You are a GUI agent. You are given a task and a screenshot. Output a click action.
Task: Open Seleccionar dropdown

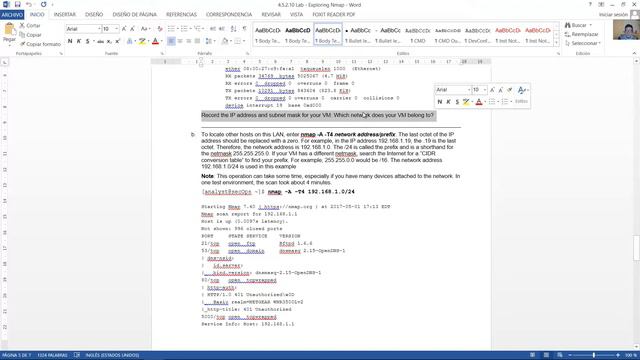click(583, 43)
